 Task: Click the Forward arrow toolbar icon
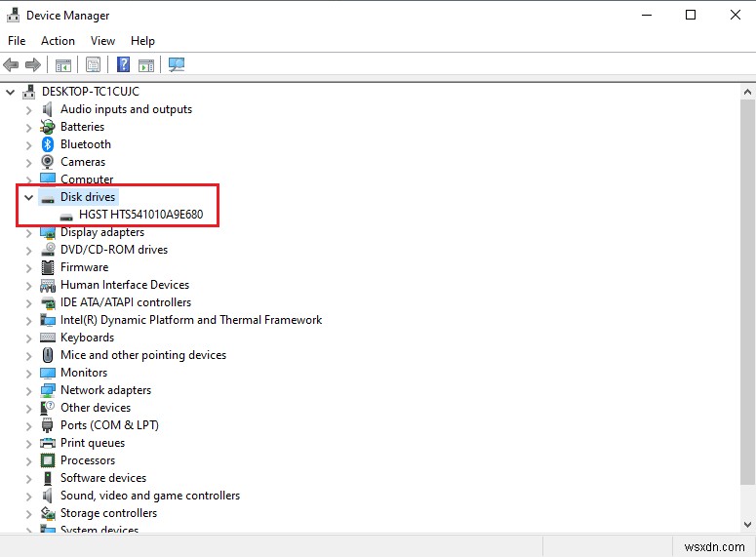point(33,64)
